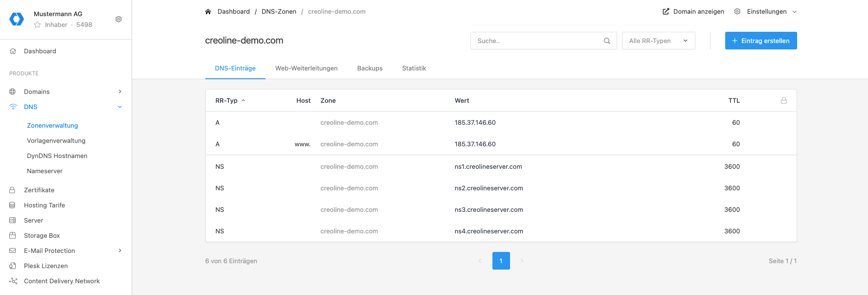The height and width of the screenshot is (295, 868).
Task: Open Nameserver in sidebar
Action: [45, 171]
